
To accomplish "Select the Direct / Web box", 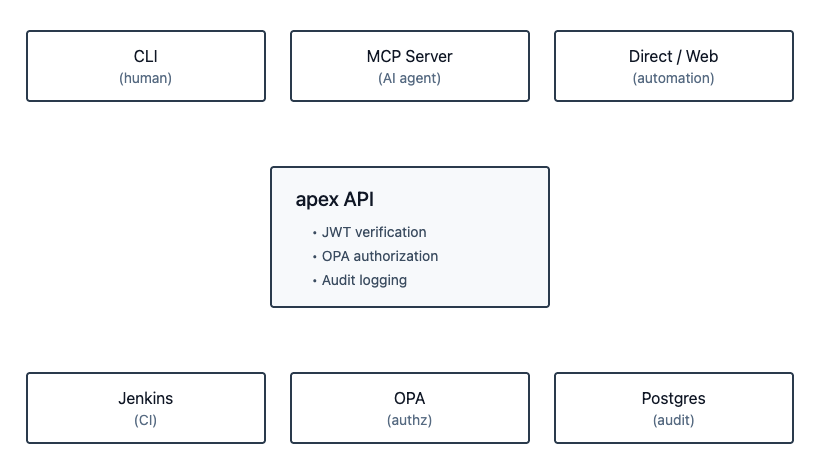I will pyautogui.click(x=673, y=66).
